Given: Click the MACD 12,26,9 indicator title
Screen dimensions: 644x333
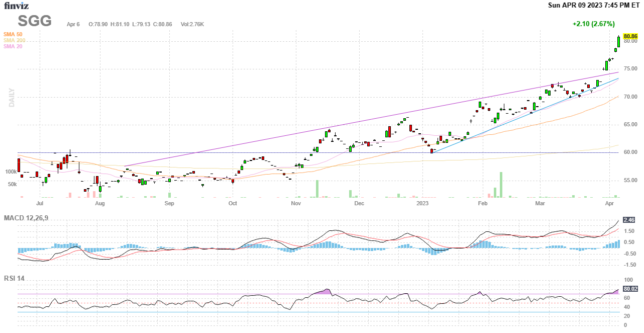Looking at the screenshot, I should 30,218.
